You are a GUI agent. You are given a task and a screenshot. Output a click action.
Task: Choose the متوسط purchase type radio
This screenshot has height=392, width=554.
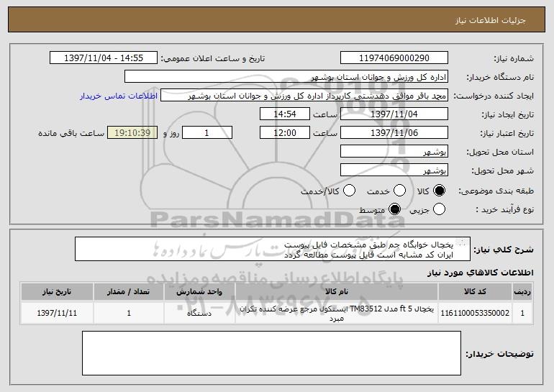pyautogui.click(x=394, y=209)
